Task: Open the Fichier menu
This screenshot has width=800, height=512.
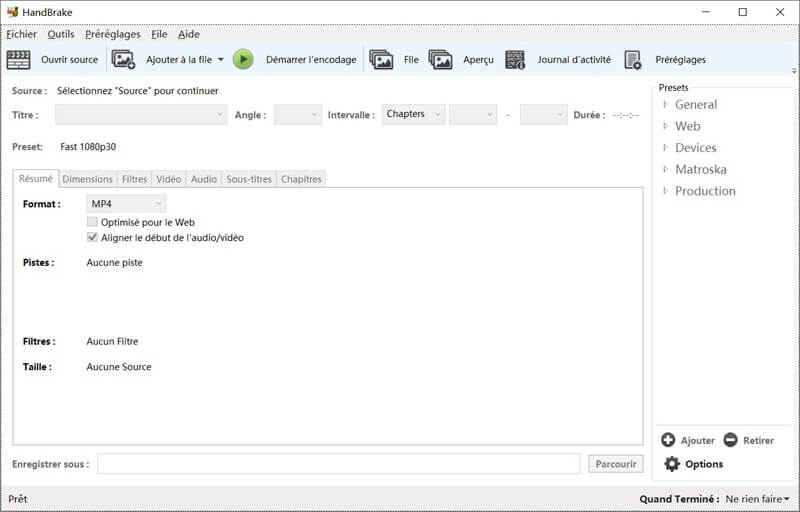Action: point(21,34)
